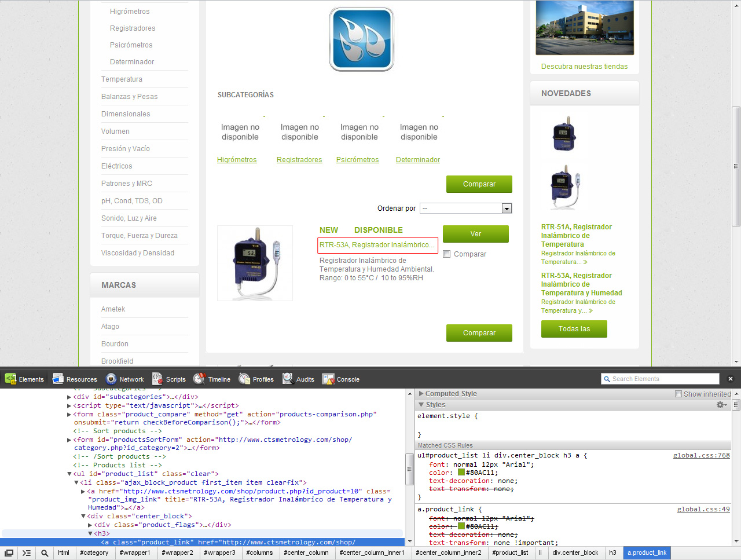The height and width of the screenshot is (560, 741).
Task: Collapse the Styles section
Action: click(421, 405)
